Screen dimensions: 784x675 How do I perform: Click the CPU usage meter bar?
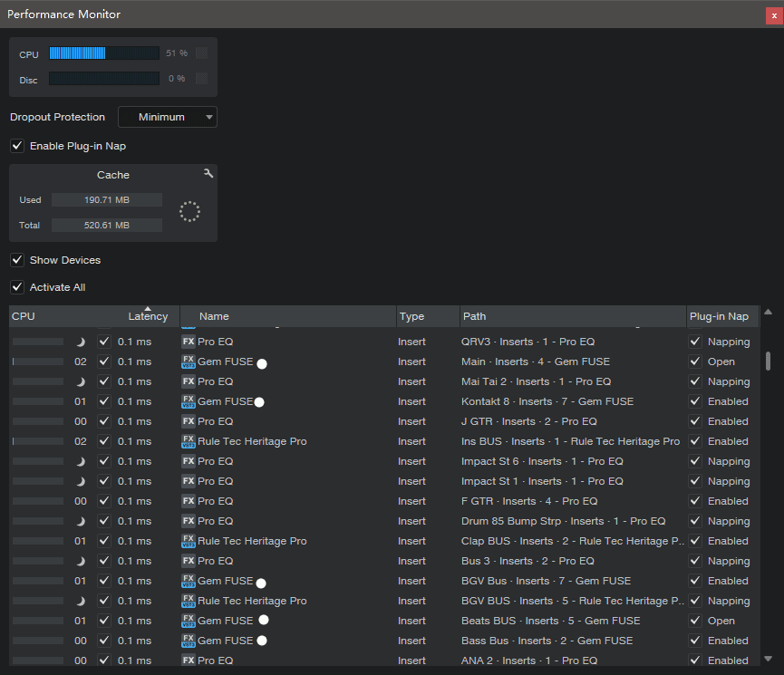(x=103, y=53)
